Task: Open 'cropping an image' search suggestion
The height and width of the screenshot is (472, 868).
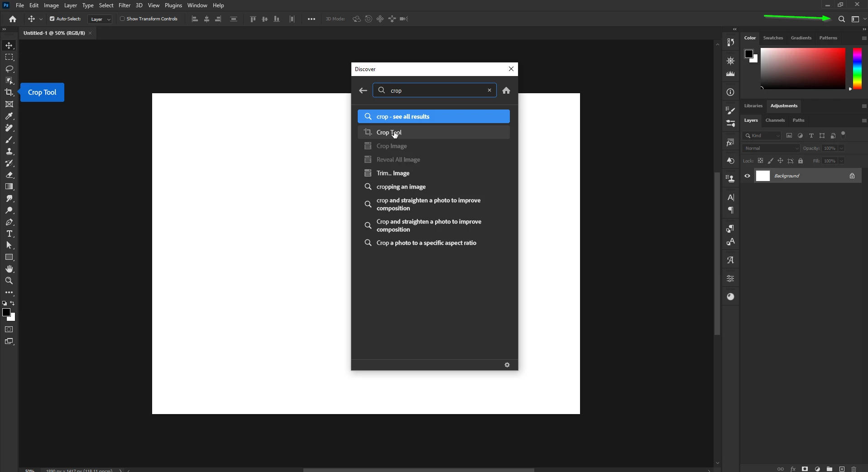Action: point(434,186)
